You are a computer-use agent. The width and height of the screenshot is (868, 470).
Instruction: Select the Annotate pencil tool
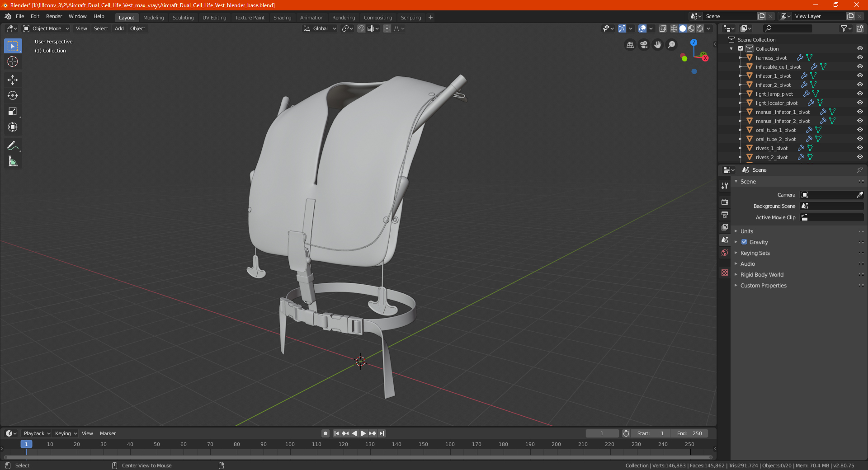pos(13,146)
